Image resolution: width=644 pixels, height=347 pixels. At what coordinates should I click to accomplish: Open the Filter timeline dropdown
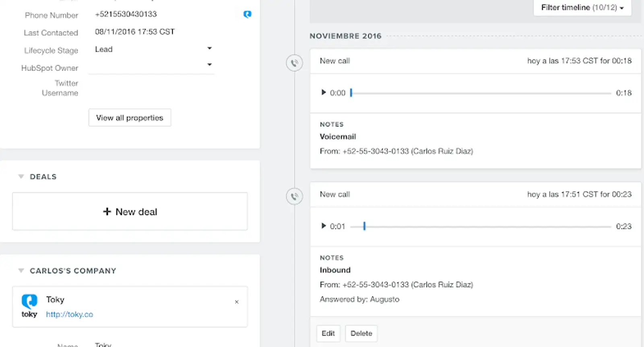coord(582,8)
